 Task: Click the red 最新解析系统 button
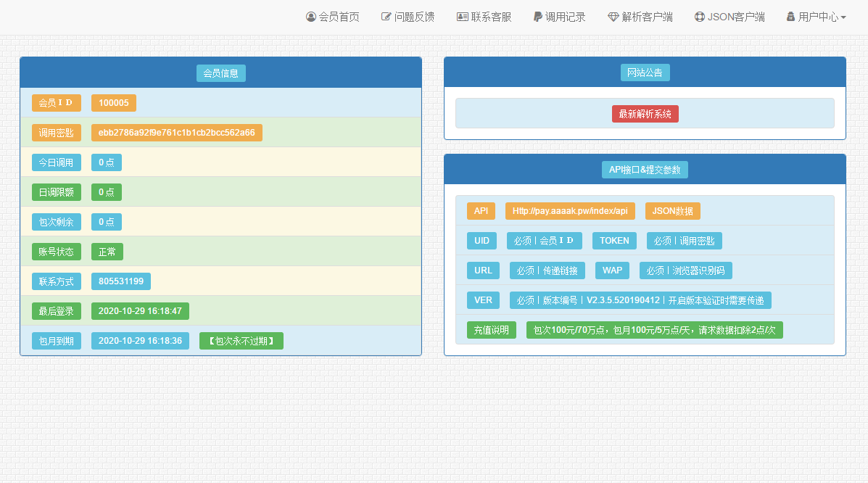point(645,114)
